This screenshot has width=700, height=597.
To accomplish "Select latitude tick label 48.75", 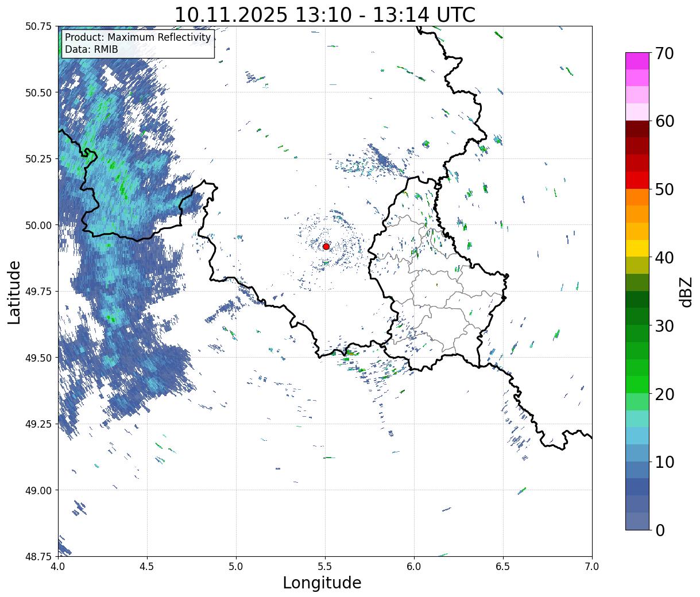I will click(38, 556).
